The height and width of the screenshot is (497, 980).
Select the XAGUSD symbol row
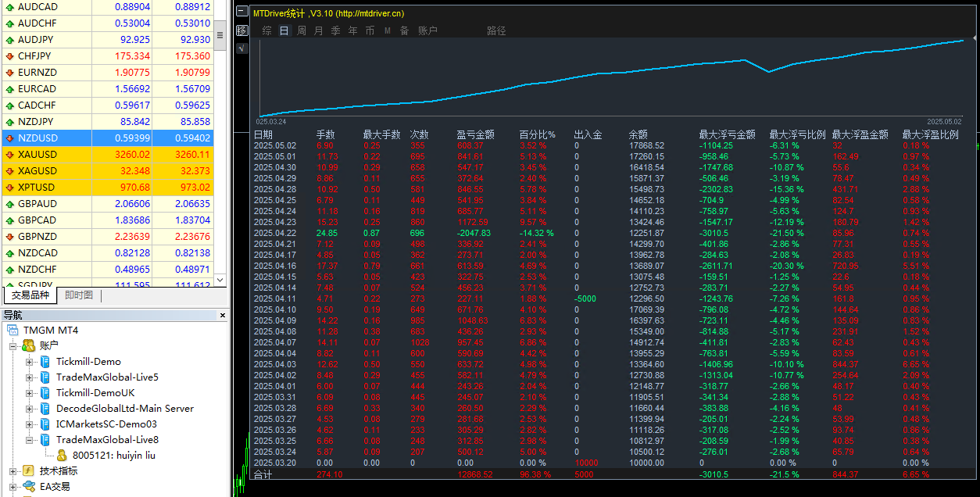(x=107, y=170)
